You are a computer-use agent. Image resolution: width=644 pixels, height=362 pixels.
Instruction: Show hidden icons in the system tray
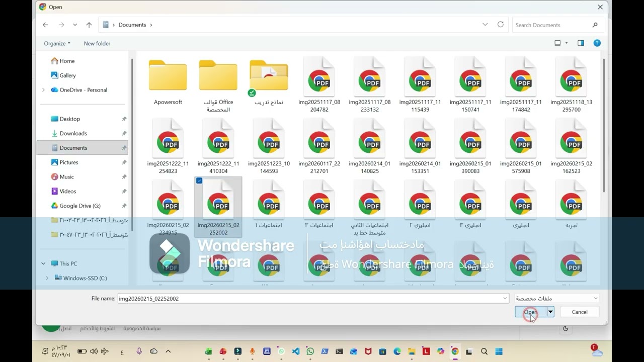click(x=168, y=351)
